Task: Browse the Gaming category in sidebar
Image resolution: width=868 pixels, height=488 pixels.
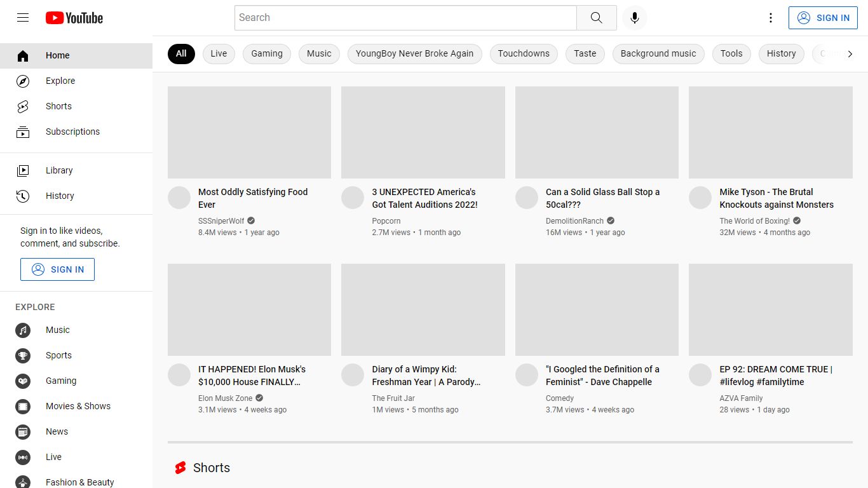Action: 76,381
